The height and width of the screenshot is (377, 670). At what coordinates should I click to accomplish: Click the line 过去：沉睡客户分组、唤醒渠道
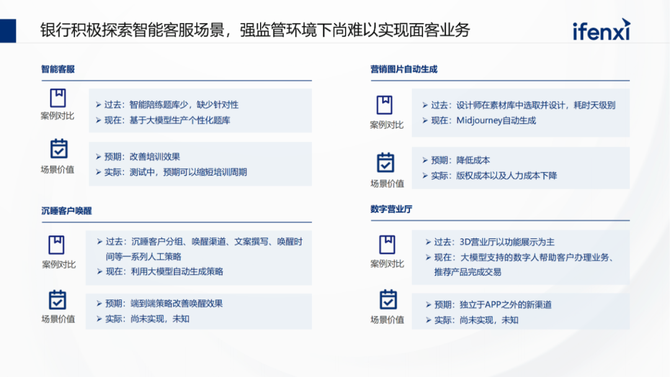point(200,249)
